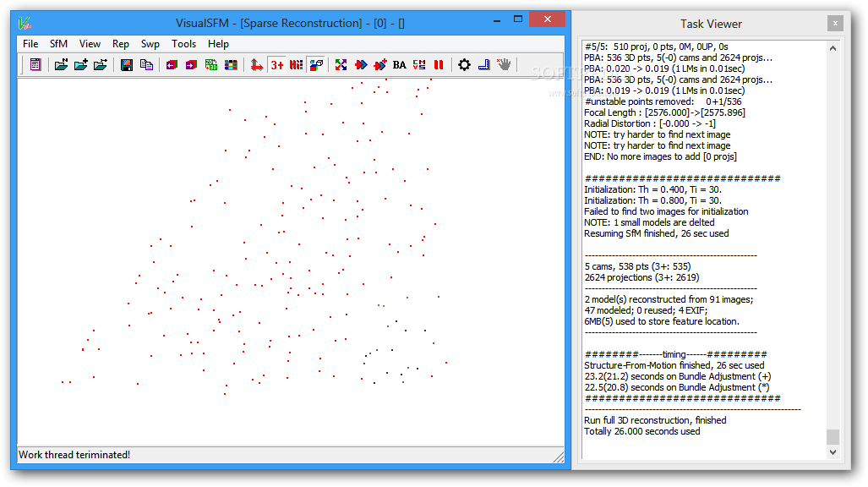Switch the 2D/3D view icon
Screen dimensions: 868x487
click(x=211, y=65)
